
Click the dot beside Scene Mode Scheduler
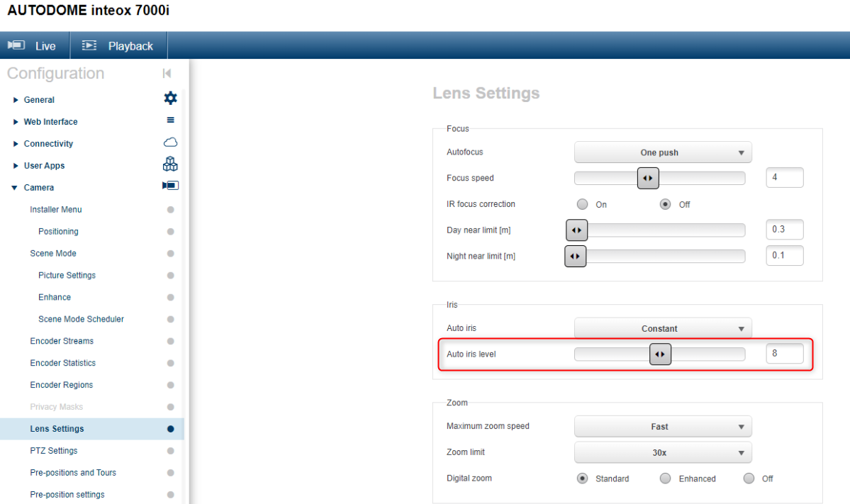coord(170,319)
